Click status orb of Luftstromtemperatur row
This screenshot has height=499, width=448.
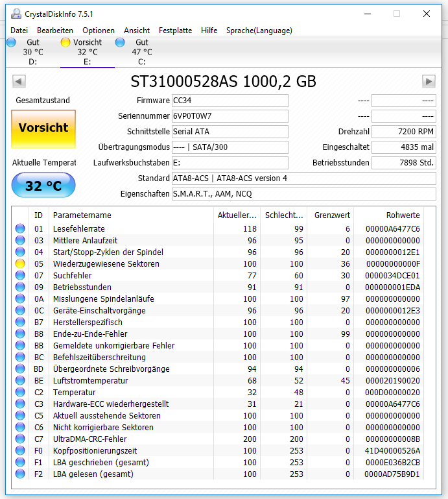(20, 380)
